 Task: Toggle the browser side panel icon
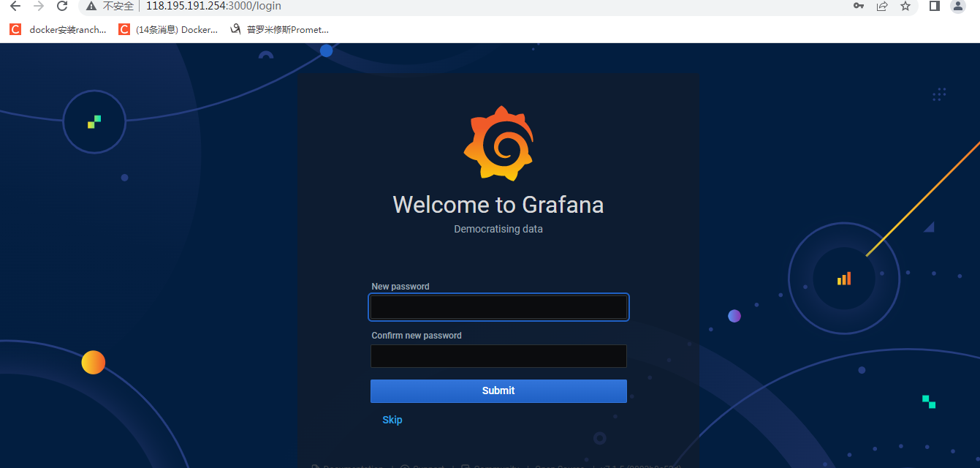[x=934, y=6]
